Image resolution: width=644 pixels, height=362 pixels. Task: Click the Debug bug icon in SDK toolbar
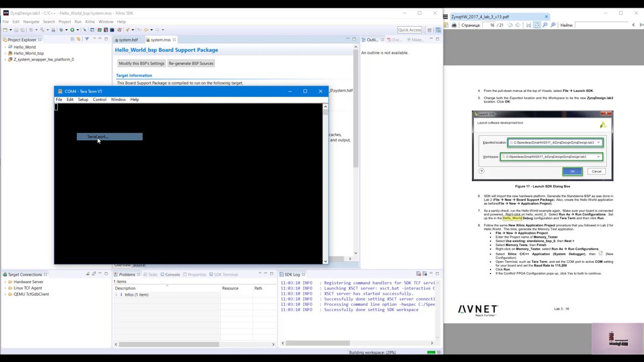[x=61, y=30]
